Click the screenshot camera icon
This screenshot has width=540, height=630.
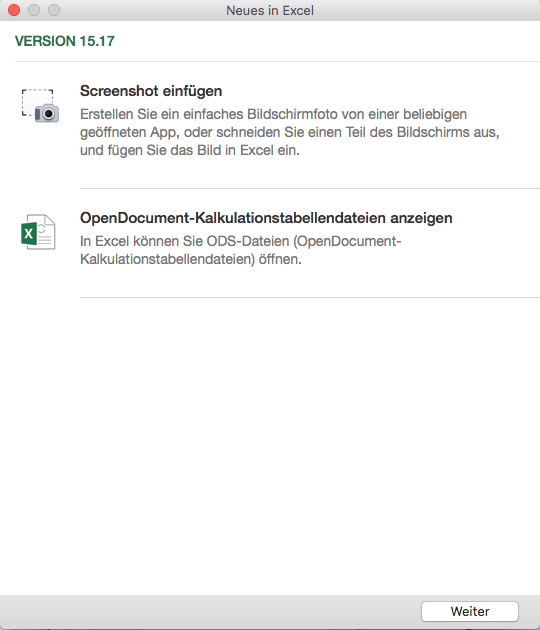40,106
